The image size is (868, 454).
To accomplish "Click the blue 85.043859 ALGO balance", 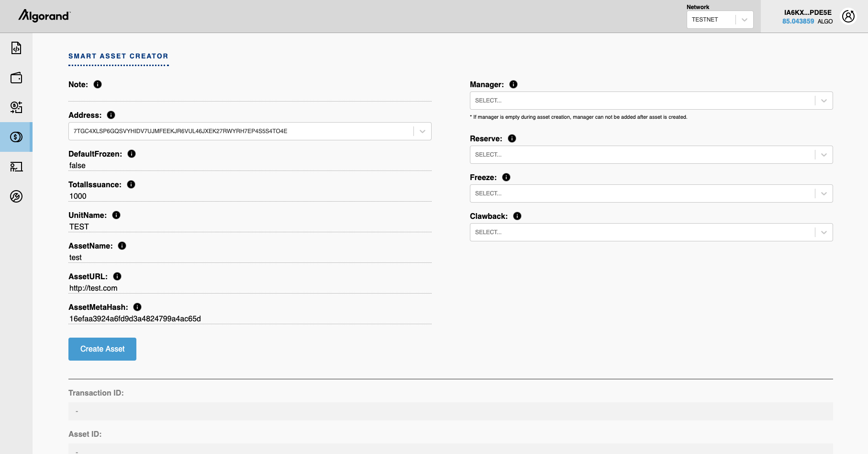I will click(x=798, y=21).
